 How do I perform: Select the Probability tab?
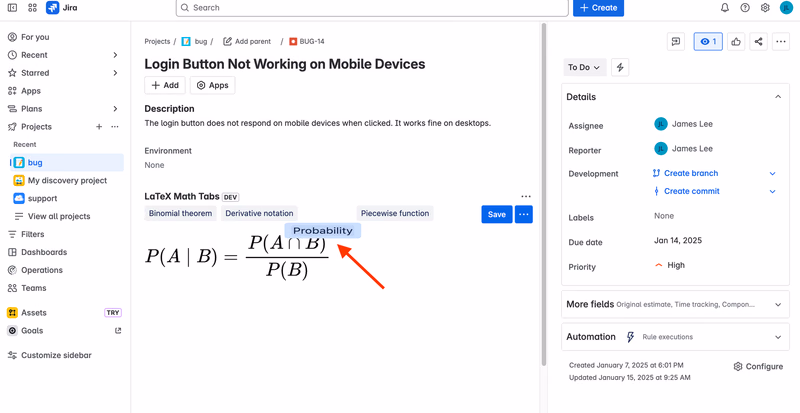(322, 231)
